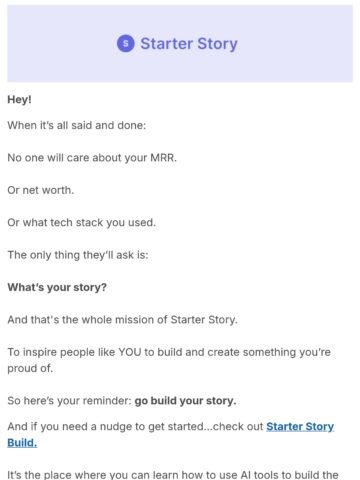The width and height of the screenshot is (360, 480).
Task: Click the lavender header banner background
Action: pyautogui.click(x=180, y=43)
